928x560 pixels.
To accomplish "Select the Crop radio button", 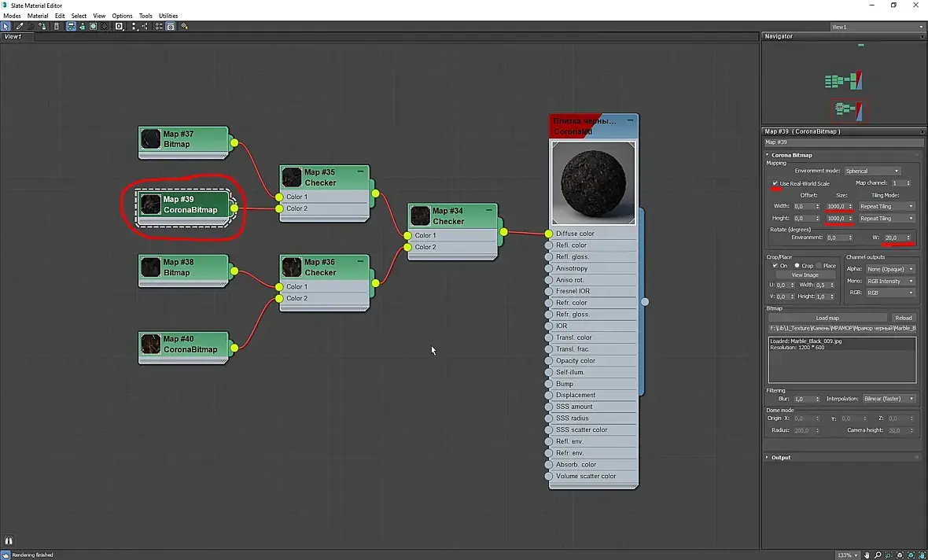I will tap(797, 266).
